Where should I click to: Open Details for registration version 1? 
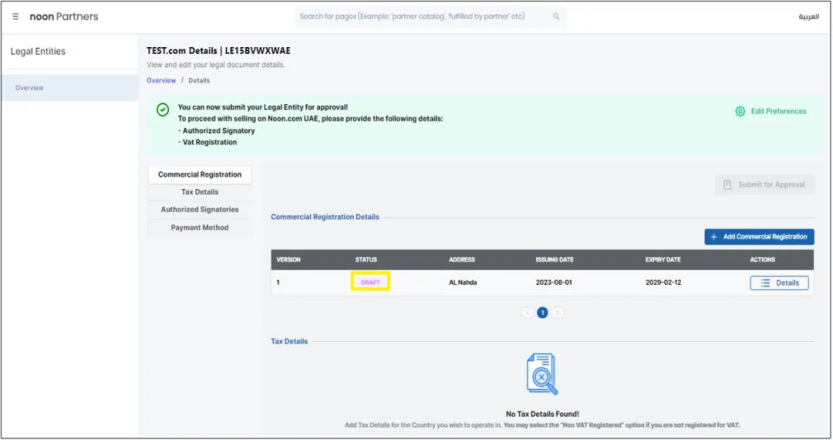779,283
